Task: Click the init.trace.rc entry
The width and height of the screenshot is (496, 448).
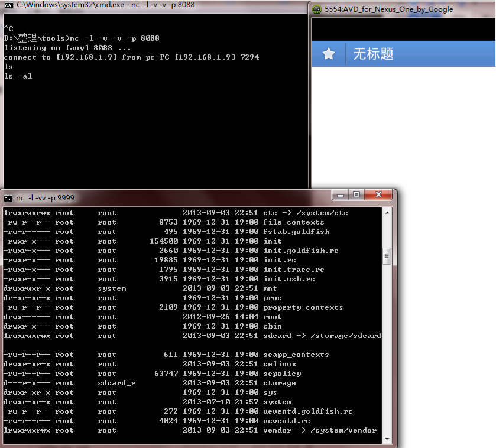Action: pos(294,270)
